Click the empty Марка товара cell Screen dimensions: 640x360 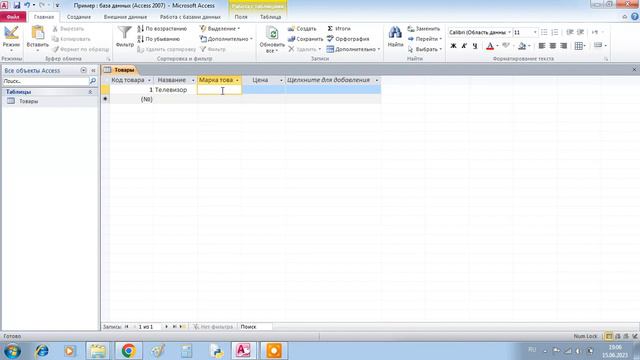[x=219, y=89]
